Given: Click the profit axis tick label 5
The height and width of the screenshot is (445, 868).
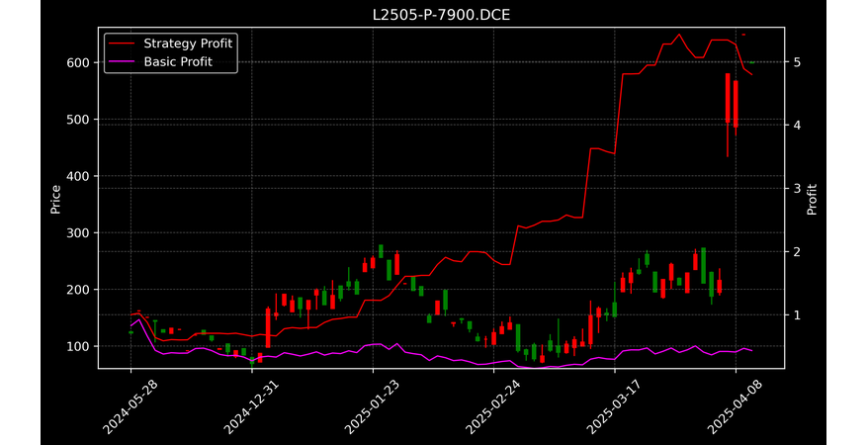Looking at the screenshot, I should [x=796, y=61].
